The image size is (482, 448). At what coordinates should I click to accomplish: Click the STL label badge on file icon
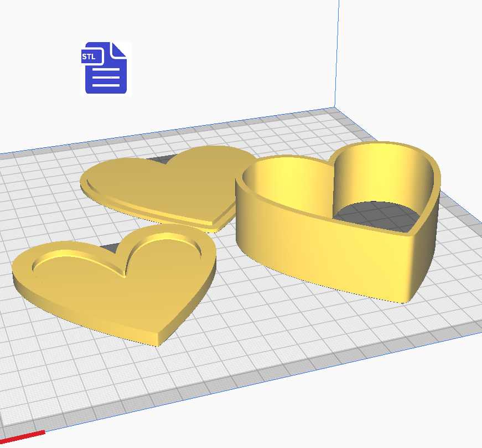(89, 56)
